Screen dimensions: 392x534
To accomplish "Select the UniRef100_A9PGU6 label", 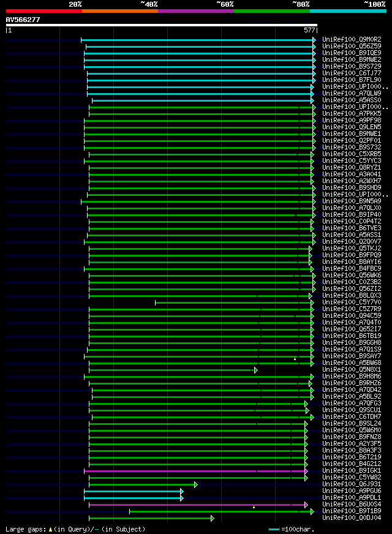I will click(352, 491).
